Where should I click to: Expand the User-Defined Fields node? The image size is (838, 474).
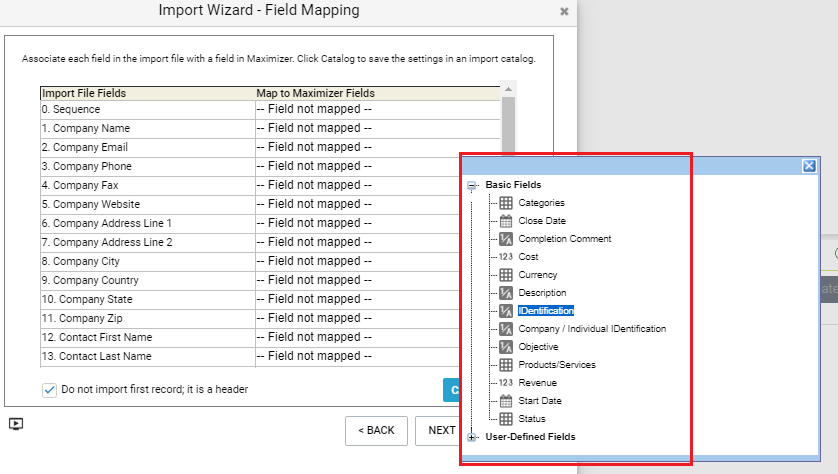471,437
